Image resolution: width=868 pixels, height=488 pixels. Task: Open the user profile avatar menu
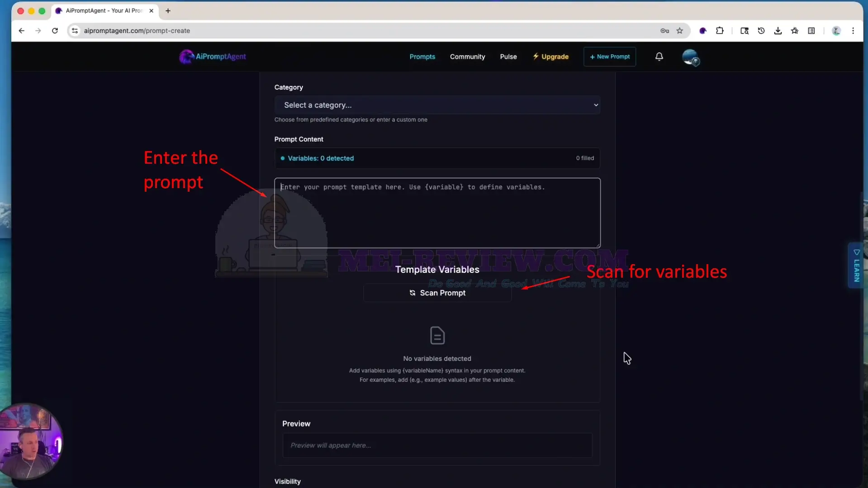(x=690, y=57)
